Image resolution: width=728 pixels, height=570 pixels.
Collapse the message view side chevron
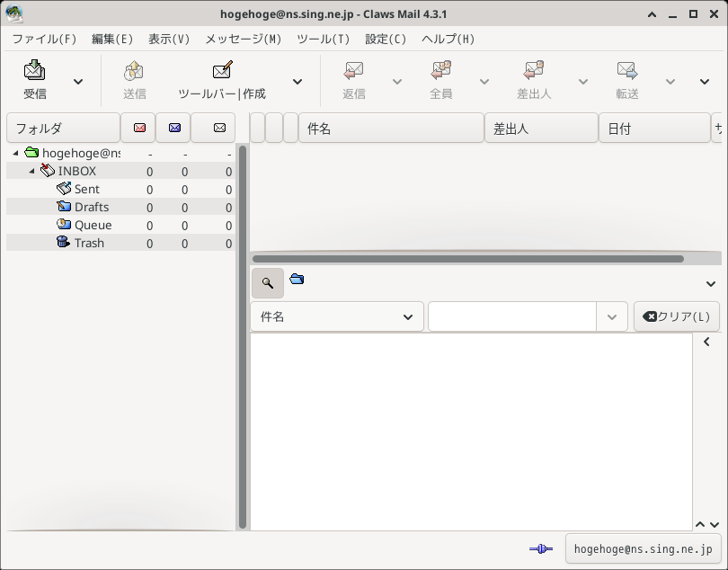[706, 342]
